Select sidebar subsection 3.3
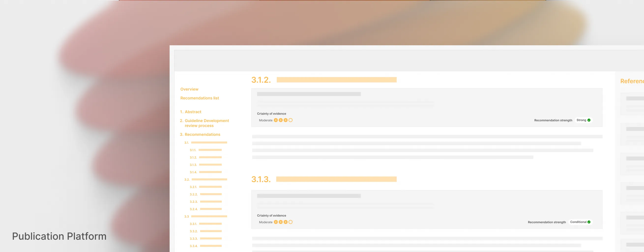 click(x=205, y=217)
